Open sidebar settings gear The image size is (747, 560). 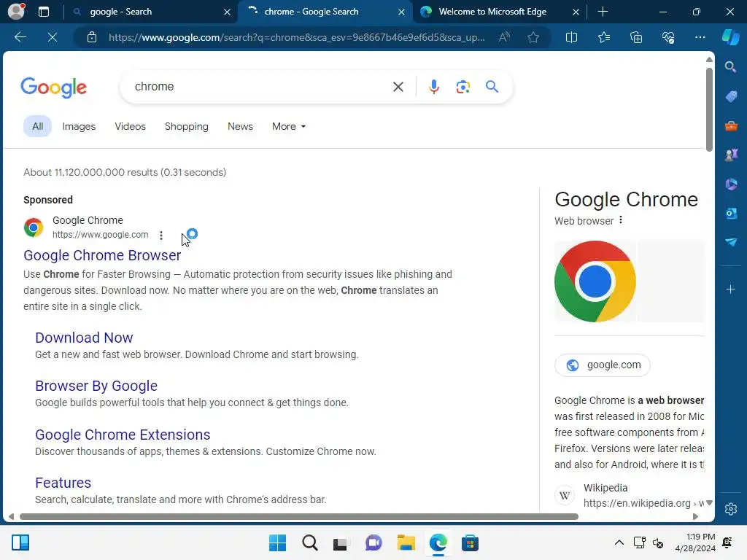pos(730,509)
